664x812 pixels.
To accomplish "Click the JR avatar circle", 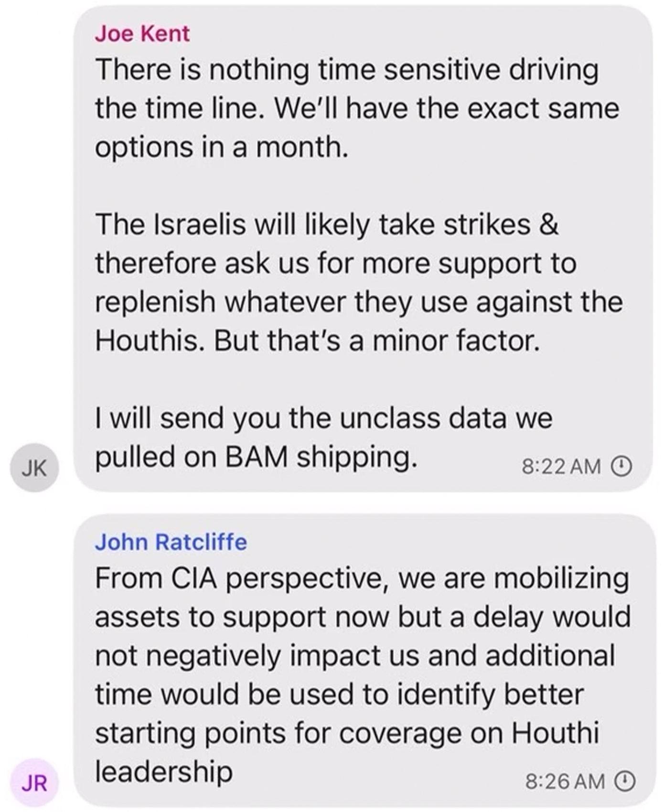I will [x=34, y=782].
